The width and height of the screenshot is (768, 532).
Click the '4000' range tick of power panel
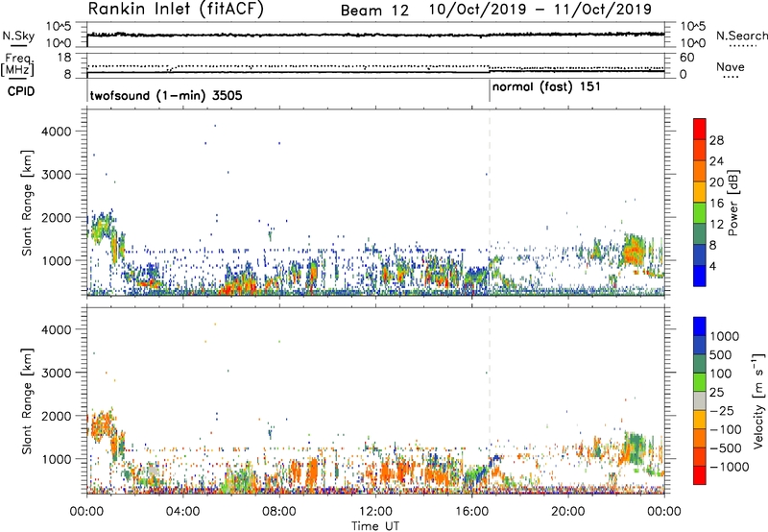pyautogui.click(x=57, y=132)
